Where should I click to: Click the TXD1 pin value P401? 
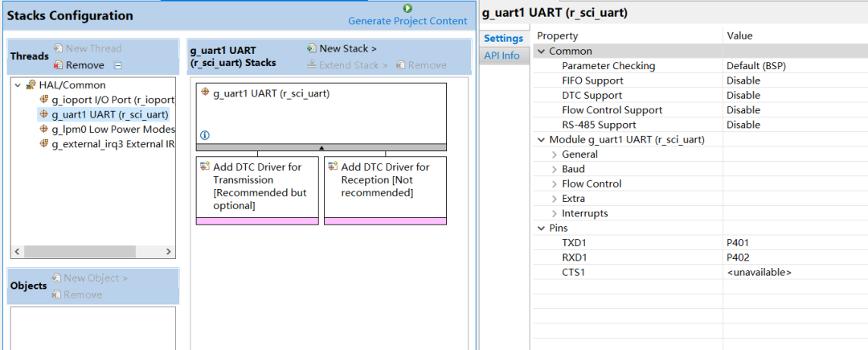coord(739,243)
